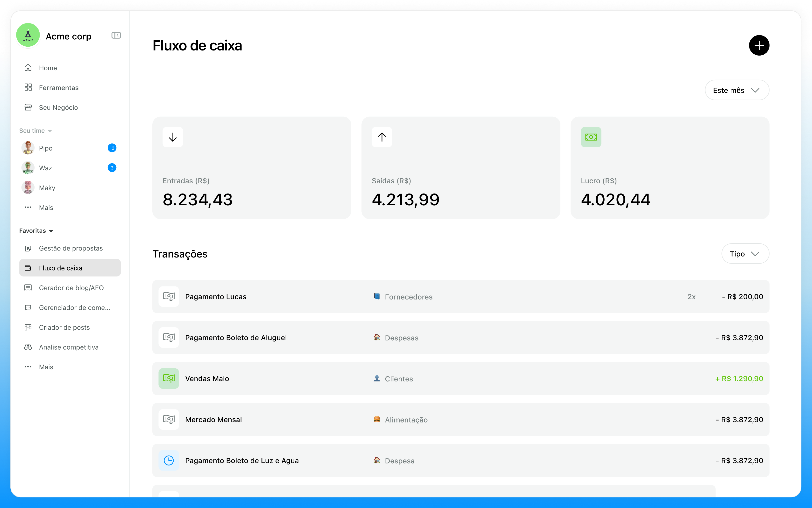Click Waz's 3 notifications badge

[x=112, y=168]
